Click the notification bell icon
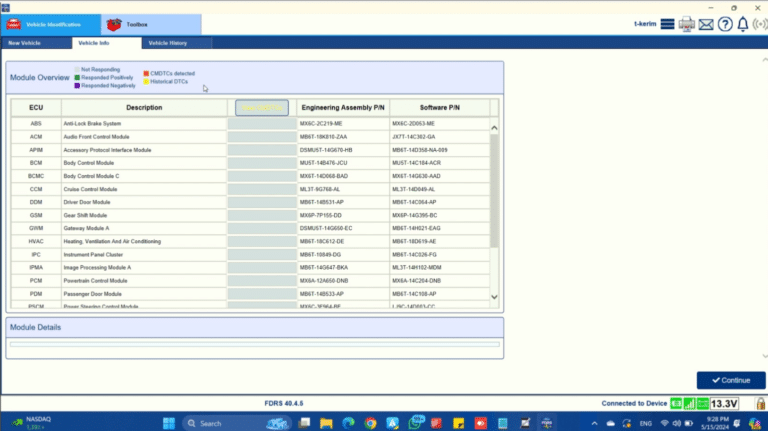 click(x=742, y=24)
